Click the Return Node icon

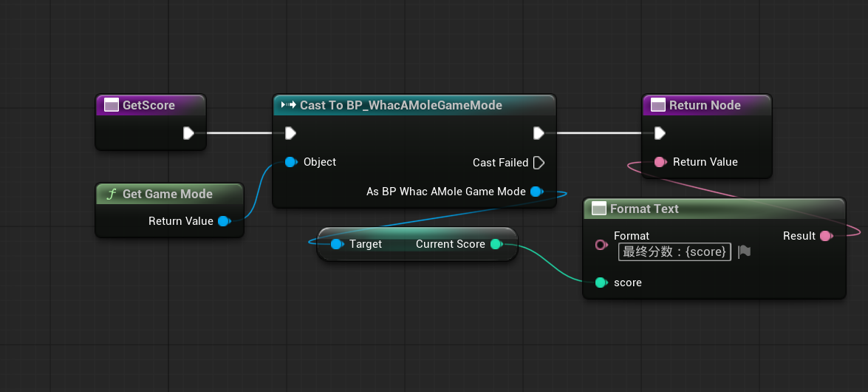tap(658, 105)
